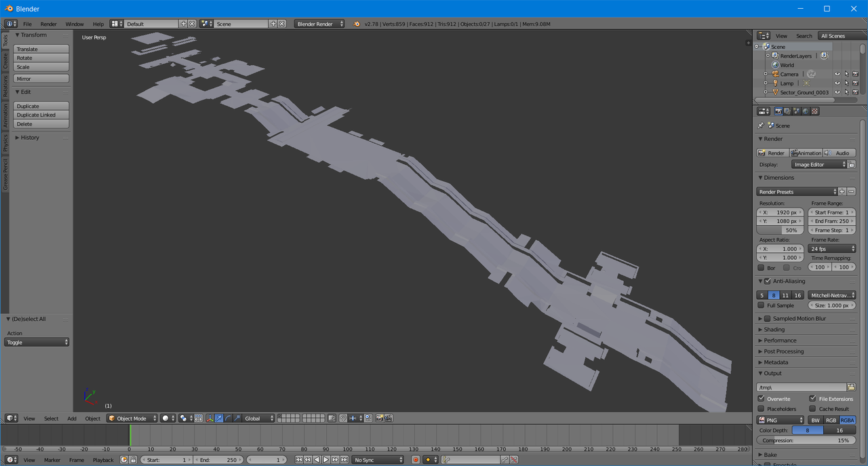This screenshot has width=868, height=466.
Task: Click the delete keyframes crossed key icon
Action: (514, 460)
